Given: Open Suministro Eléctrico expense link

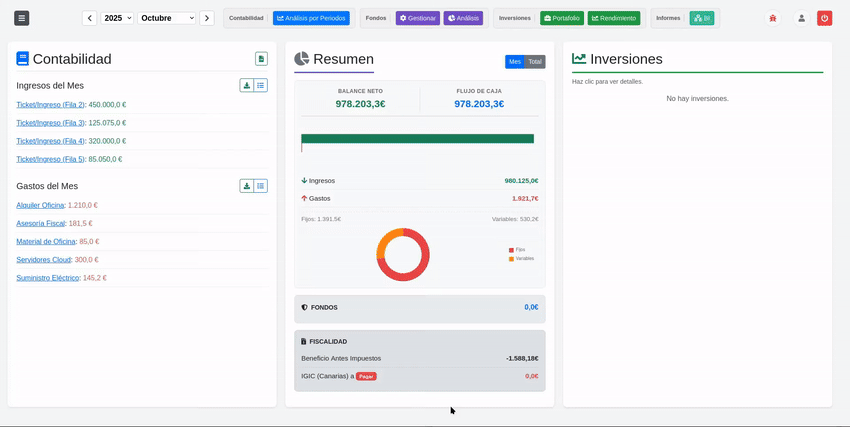Looking at the screenshot, I should 48,278.
